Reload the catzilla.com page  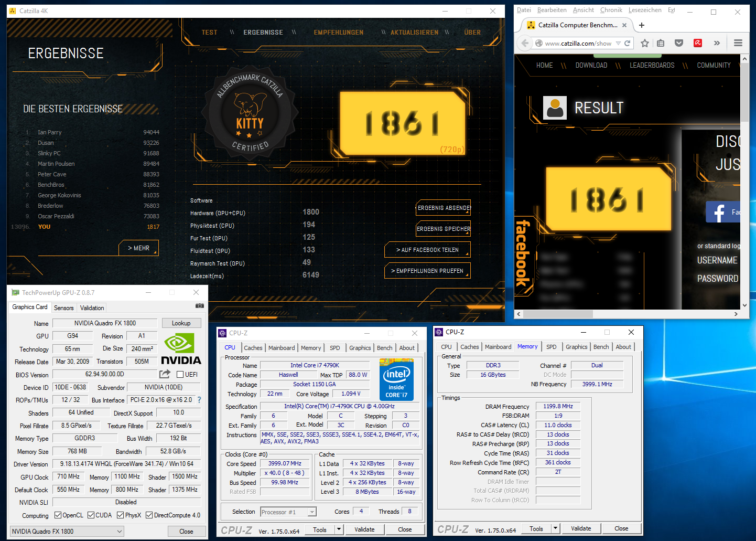(627, 43)
